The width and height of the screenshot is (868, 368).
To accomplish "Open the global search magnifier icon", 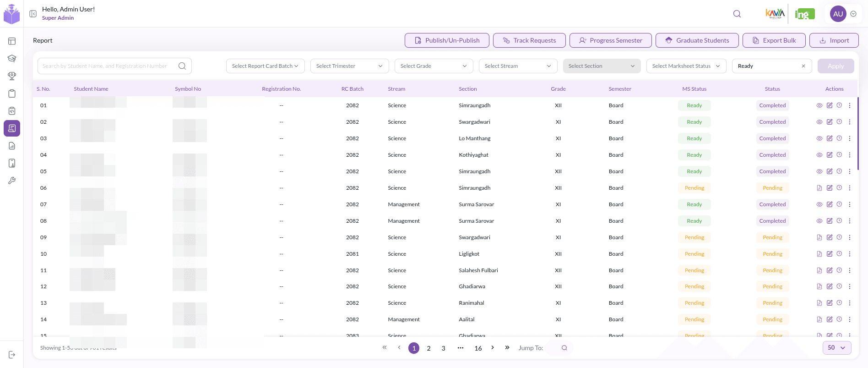I will tap(737, 14).
